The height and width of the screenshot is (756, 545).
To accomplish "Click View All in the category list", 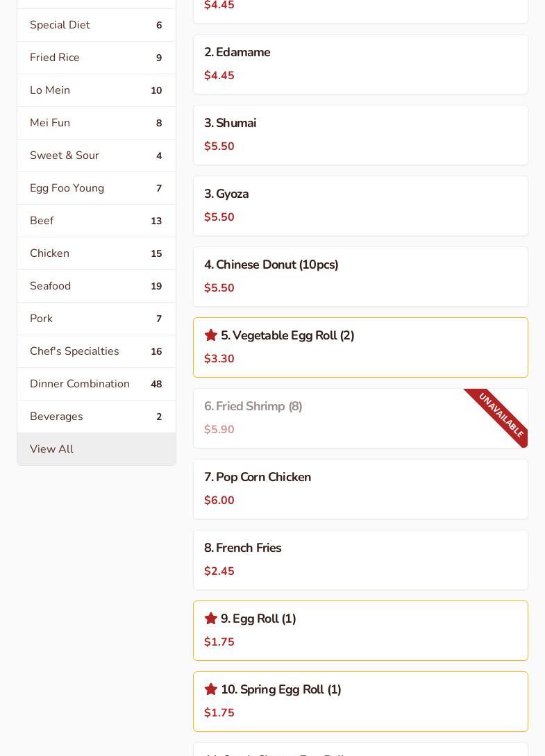I will pyautogui.click(x=96, y=449).
